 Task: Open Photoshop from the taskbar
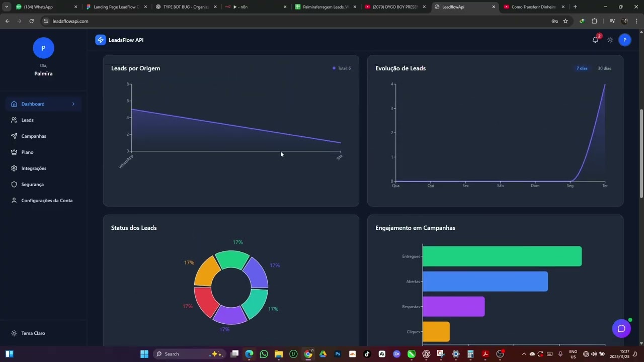pos(338,354)
